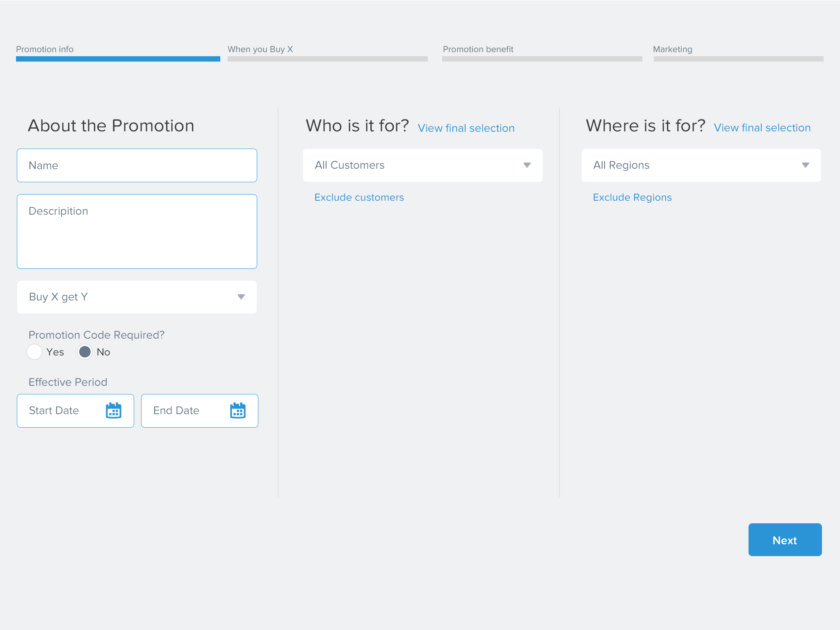Image resolution: width=840 pixels, height=630 pixels.
Task: View final selection for Who is it for
Action: click(x=466, y=128)
